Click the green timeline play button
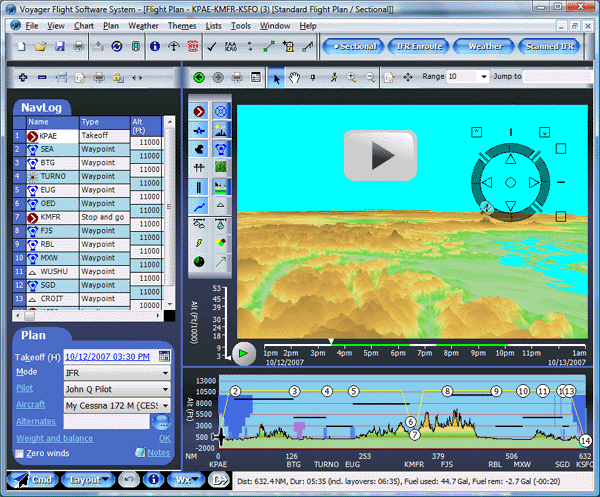The width and height of the screenshot is (600, 497). click(x=244, y=354)
